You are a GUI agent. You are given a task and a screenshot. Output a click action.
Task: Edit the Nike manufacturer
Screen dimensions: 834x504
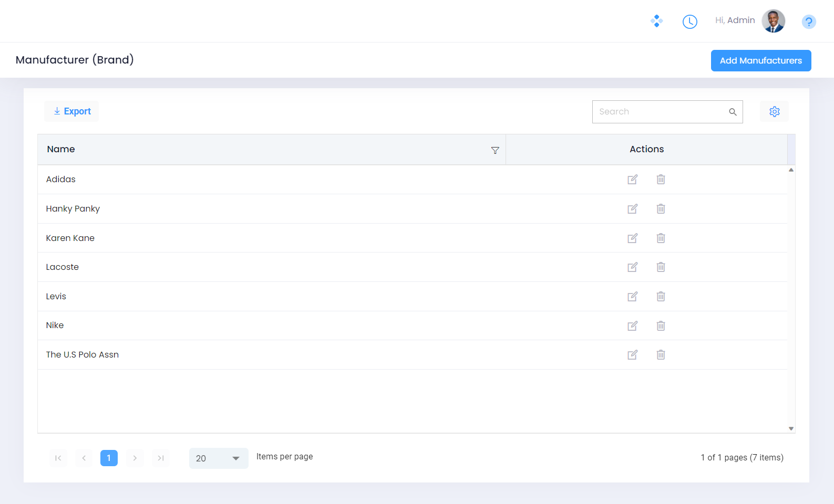(632, 326)
